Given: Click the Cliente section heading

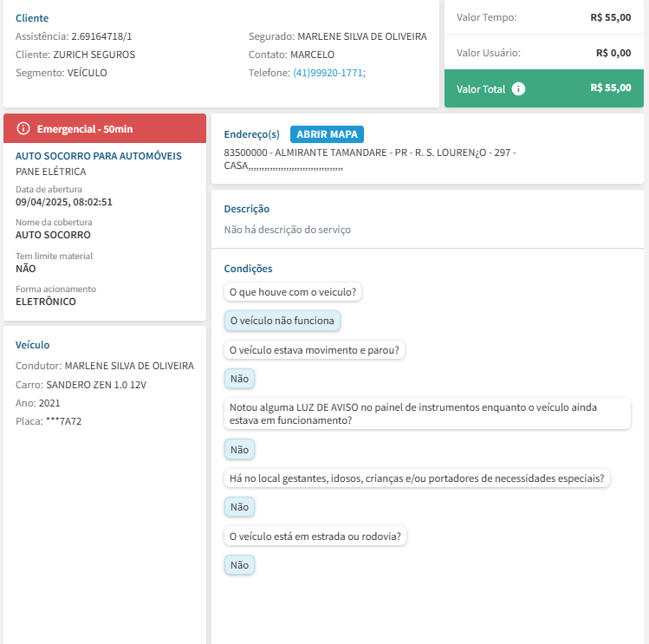Looking at the screenshot, I should tap(32, 18).
